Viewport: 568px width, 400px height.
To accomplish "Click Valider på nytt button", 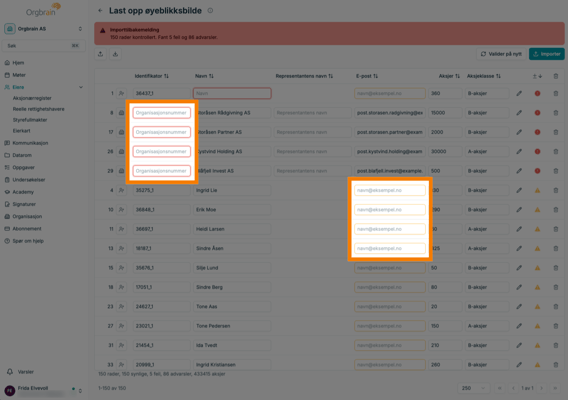I will 501,54.
